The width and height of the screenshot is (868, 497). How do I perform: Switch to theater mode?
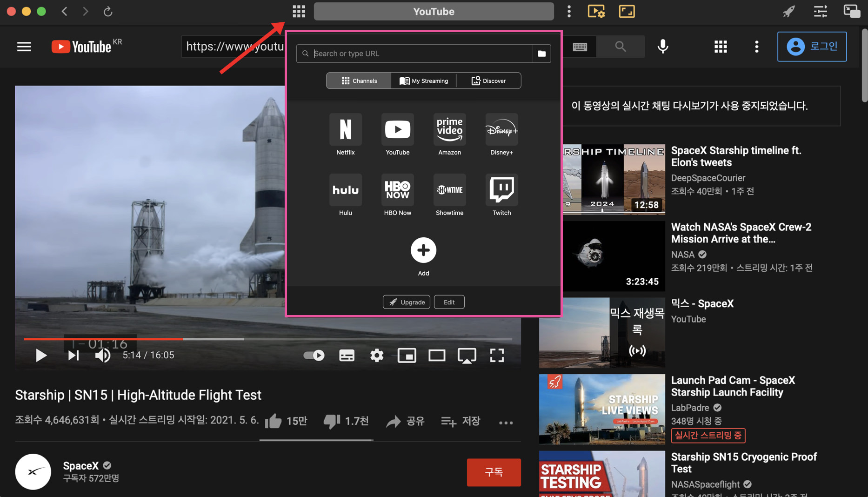437,356
